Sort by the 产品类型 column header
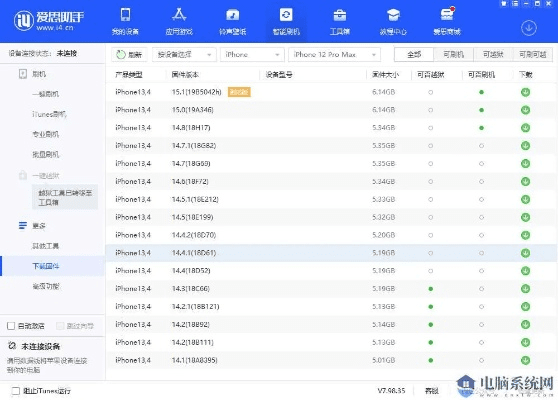This screenshot has width=558, height=400. click(129, 74)
